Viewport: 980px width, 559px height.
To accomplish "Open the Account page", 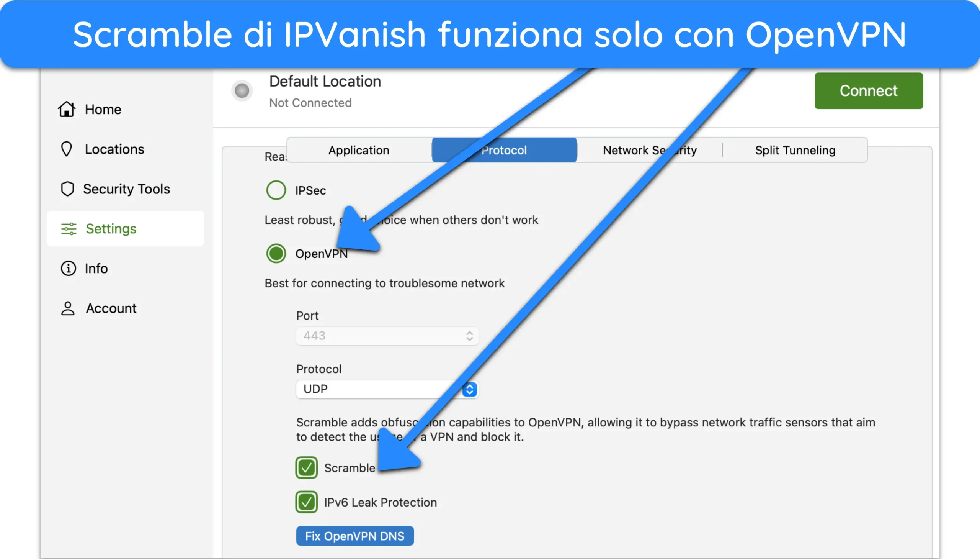I will pyautogui.click(x=126, y=308).
